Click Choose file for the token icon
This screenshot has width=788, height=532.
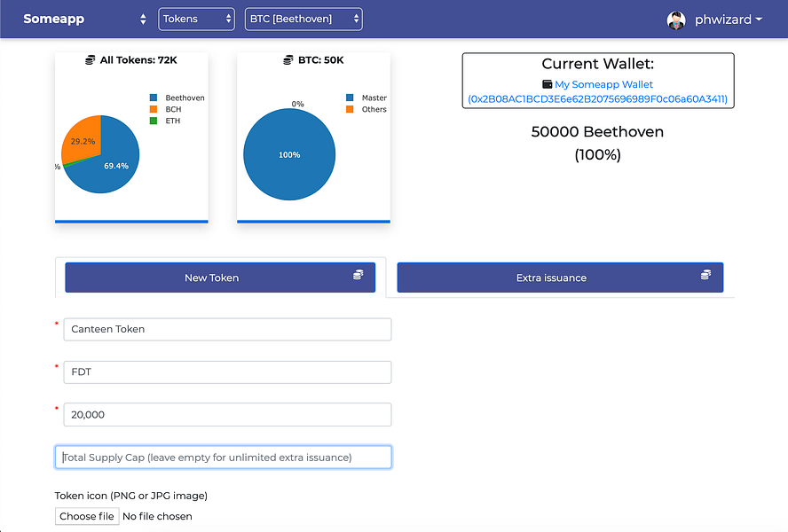click(87, 516)
